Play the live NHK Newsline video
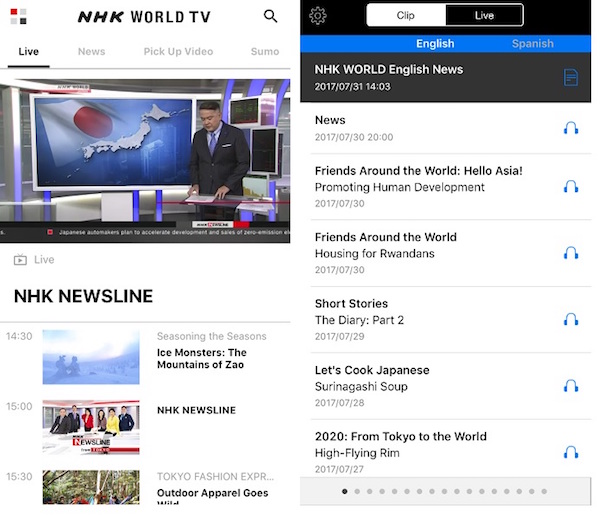600x515 pixels. point(145,161)
